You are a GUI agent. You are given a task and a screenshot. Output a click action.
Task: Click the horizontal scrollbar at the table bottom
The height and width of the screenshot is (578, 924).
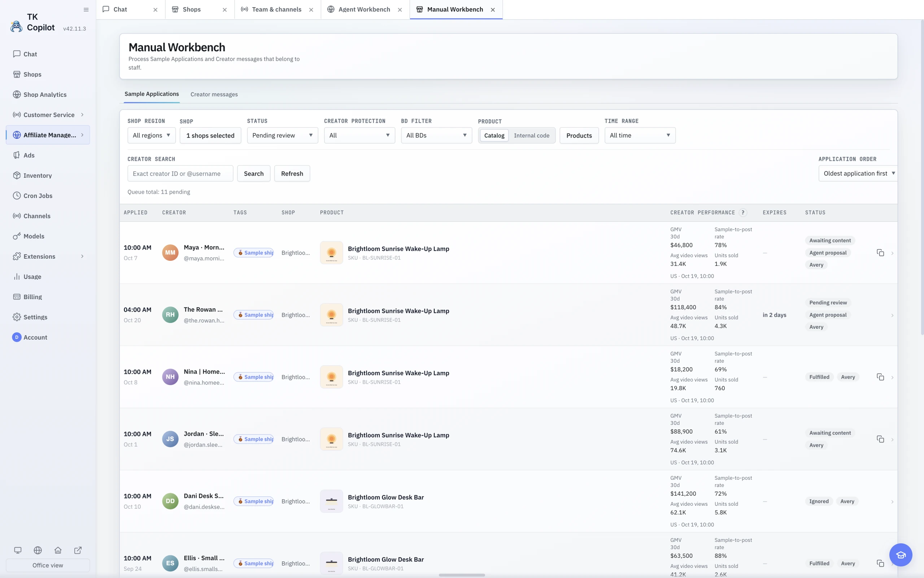[462, 575]
